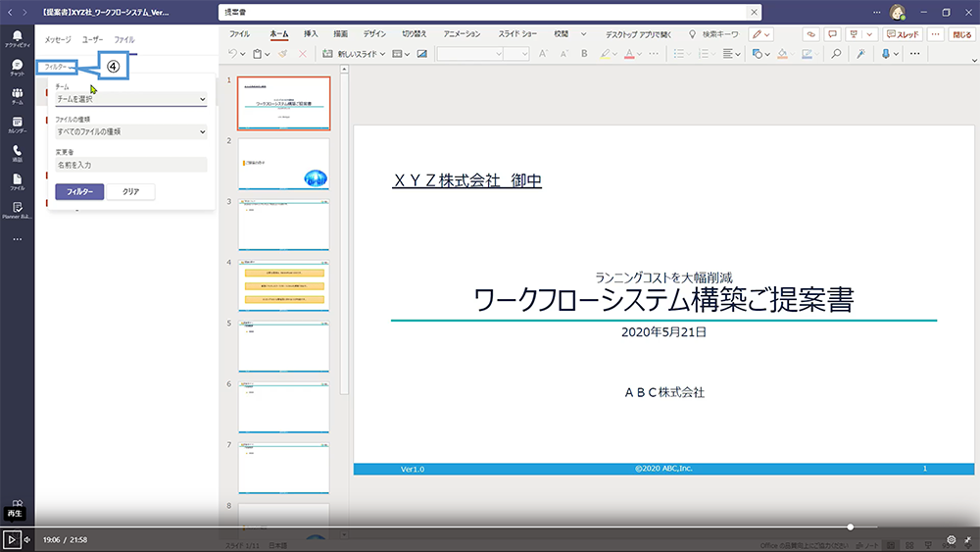The height and width of the screenshot is (552, 980).
Task: Open more options ellipsis next to スレッド
Action: pyautogui.click(x=935, y=34)
